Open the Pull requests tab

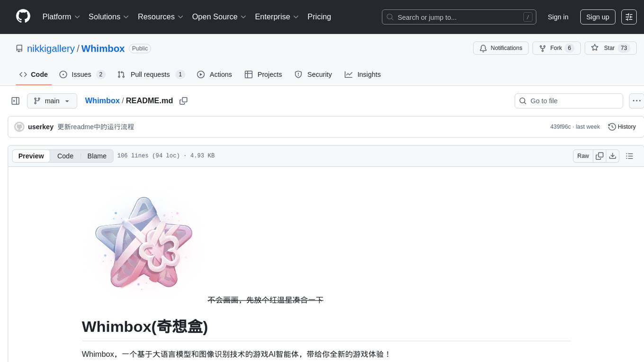[150, 74]
